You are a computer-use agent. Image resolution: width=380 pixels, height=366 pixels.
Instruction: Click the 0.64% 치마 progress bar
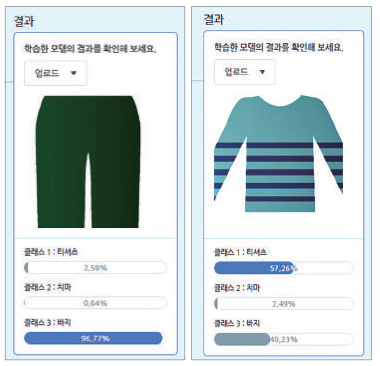pos(95,303)
